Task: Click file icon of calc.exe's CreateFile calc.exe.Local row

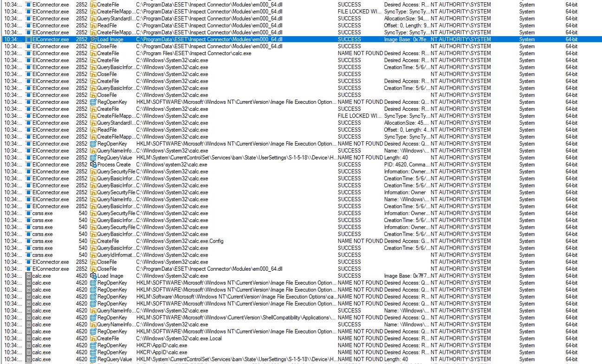Action: click(x=93, y=338)
